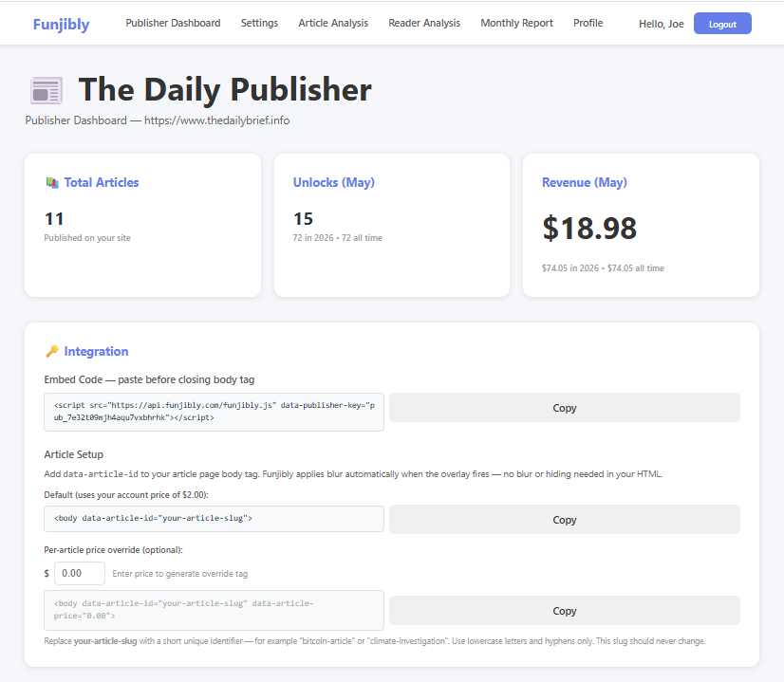
Task: Click the Article Setup heading
Action: click(x=73, y=454)
